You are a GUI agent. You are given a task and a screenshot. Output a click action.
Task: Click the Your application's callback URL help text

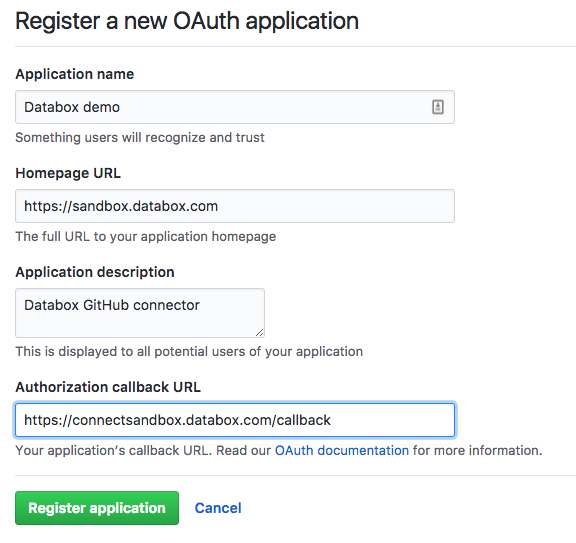coord(279,450)
